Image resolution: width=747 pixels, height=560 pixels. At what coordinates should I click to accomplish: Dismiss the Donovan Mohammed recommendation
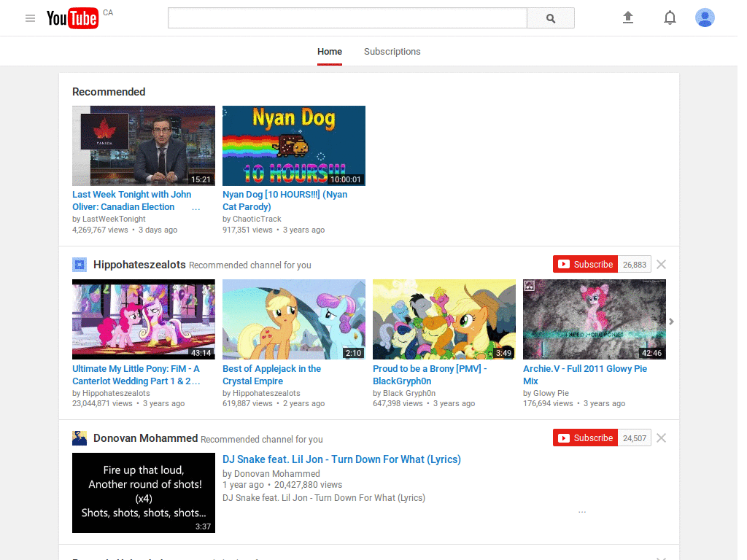click(661, 438)
